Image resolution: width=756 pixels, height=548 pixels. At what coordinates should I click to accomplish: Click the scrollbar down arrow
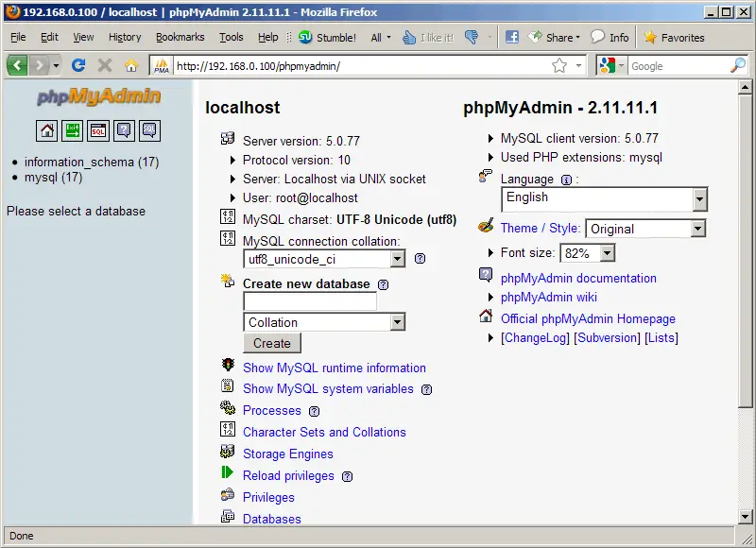point(745,517)
